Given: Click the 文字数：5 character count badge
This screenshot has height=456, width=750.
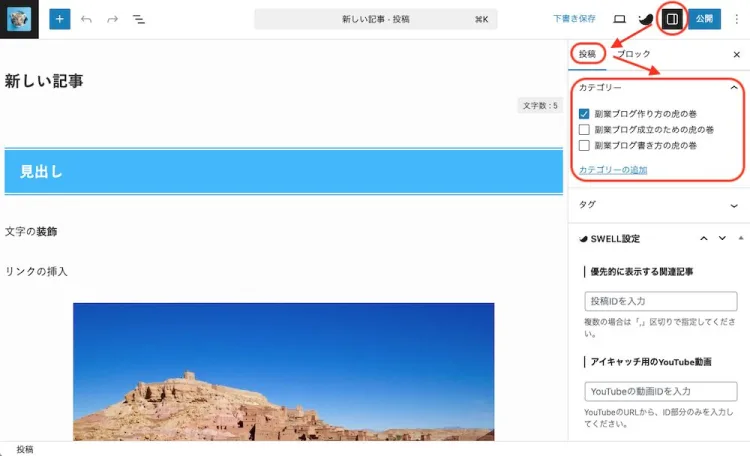Looking at the screenshot, I should (540, 106).
